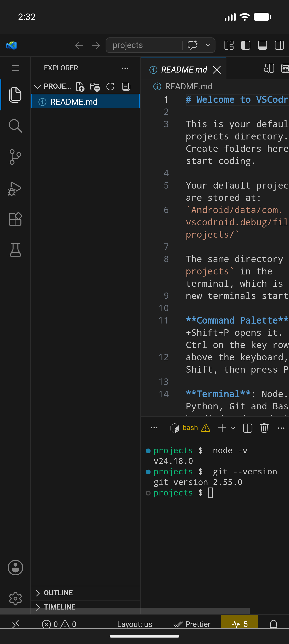This screenshot has width=289, height=644.
Task: Toggle the primary side bar visibility
Action: point(246,45)
